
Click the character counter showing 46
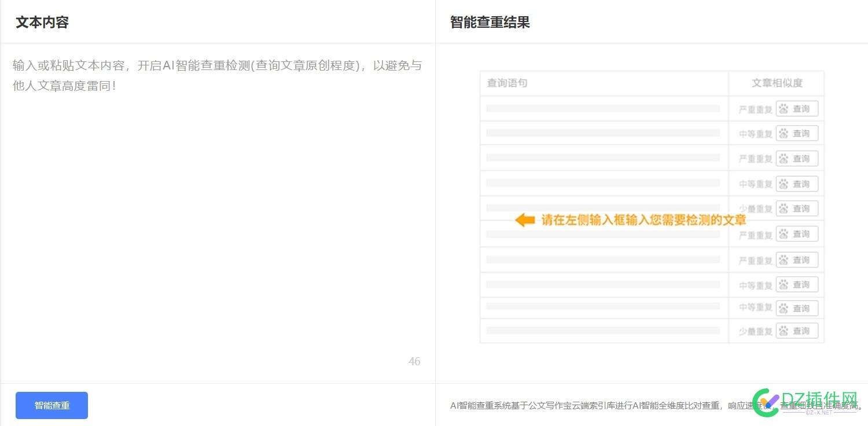pos(414,361)
